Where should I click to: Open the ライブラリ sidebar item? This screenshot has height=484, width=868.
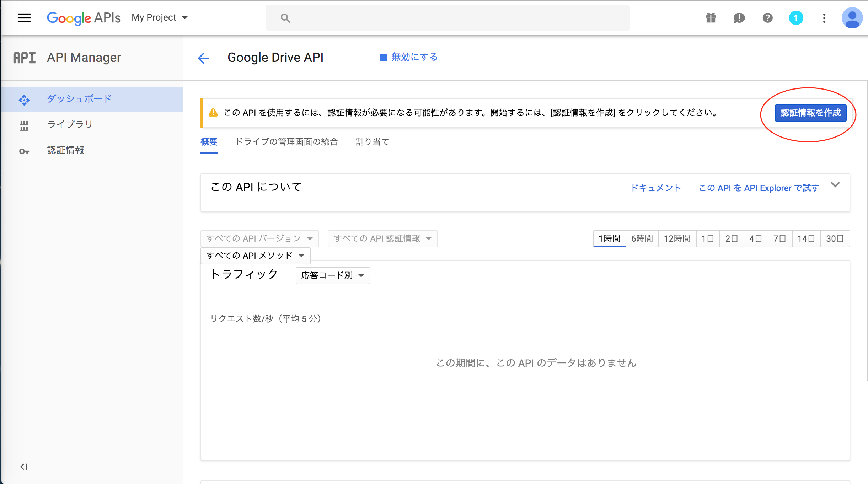(x=70, y=124)
